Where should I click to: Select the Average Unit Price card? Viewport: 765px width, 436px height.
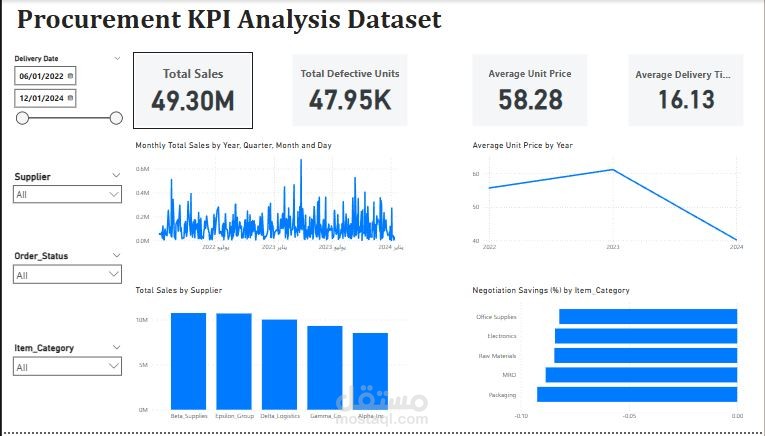tap(530, 90)
